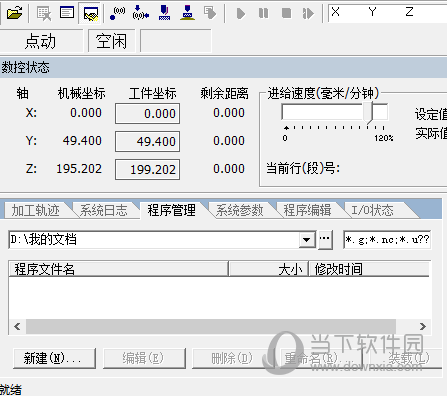Click the 新建(N)... button

click(54, 358)
